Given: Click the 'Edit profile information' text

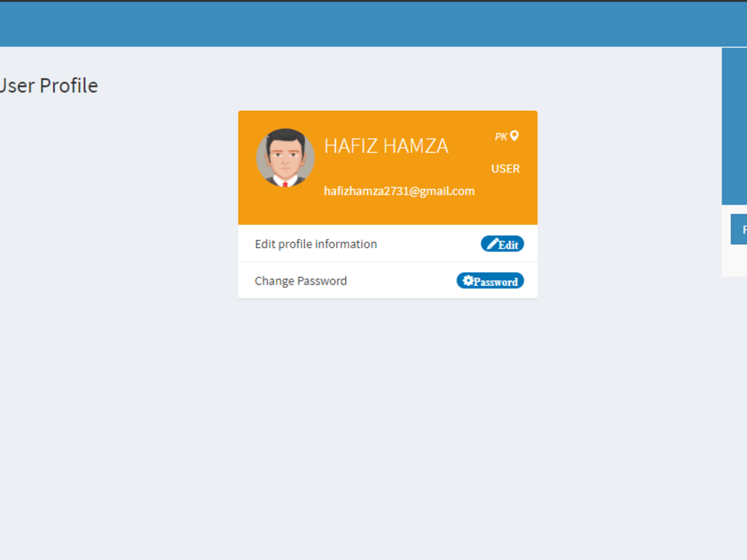Looking at the screenshot, I should click(x=316, y=244).
